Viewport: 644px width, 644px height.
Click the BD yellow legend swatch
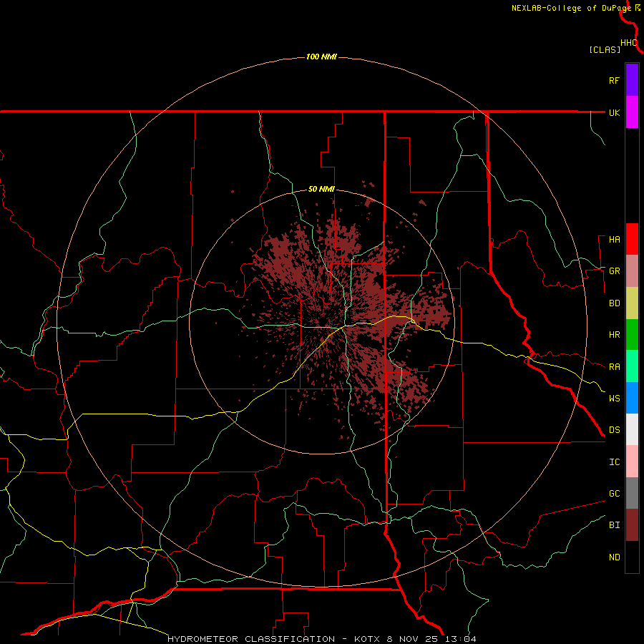click(x=632, y=303)
